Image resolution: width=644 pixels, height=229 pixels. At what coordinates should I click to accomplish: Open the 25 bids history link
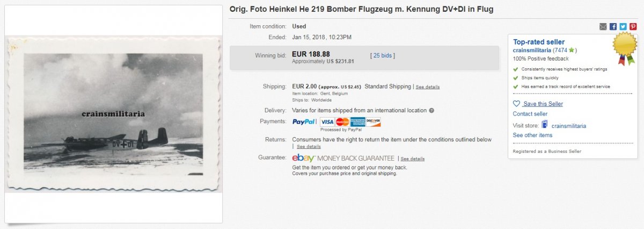click(x=381, y=55)
